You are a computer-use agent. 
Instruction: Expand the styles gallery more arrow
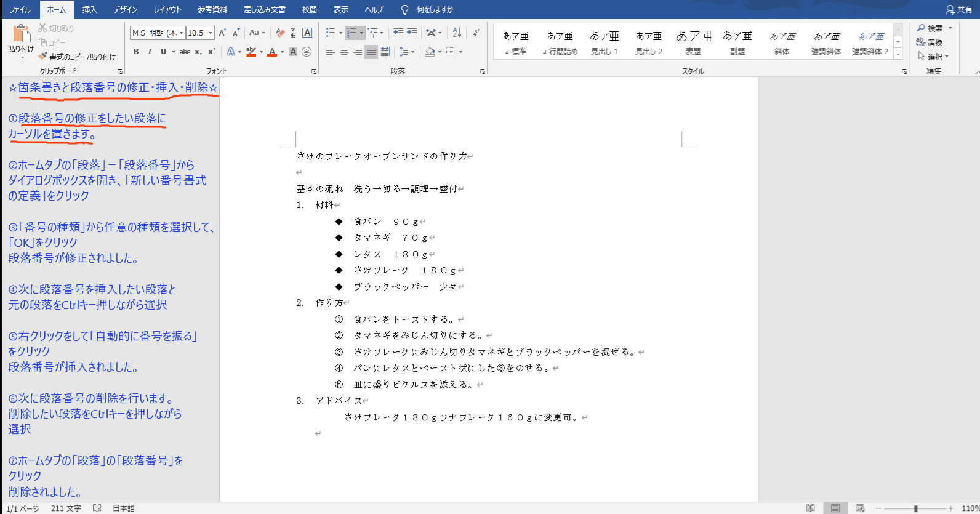point(898,54)
